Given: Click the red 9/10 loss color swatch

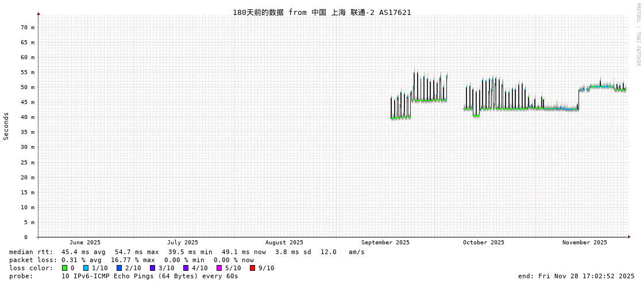Looking at the screenshot, I should [x=252, y=268].
